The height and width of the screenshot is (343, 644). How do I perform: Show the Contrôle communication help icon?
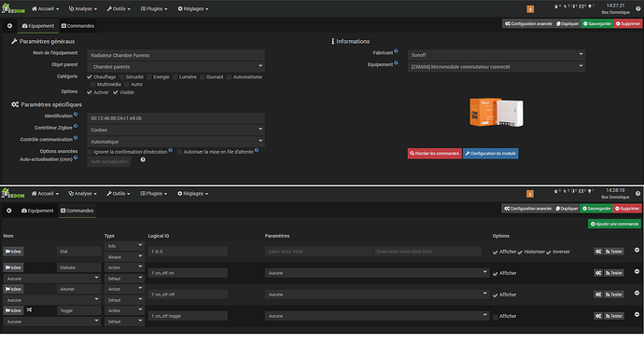coord(76,138)
